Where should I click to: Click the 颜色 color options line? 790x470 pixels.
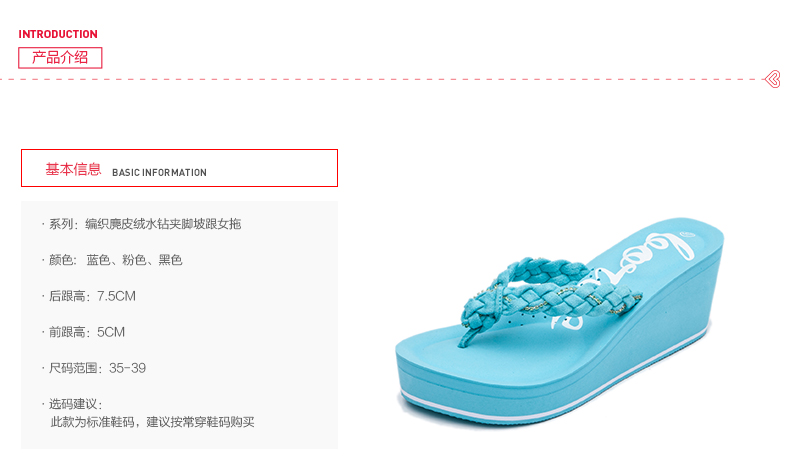112,260
